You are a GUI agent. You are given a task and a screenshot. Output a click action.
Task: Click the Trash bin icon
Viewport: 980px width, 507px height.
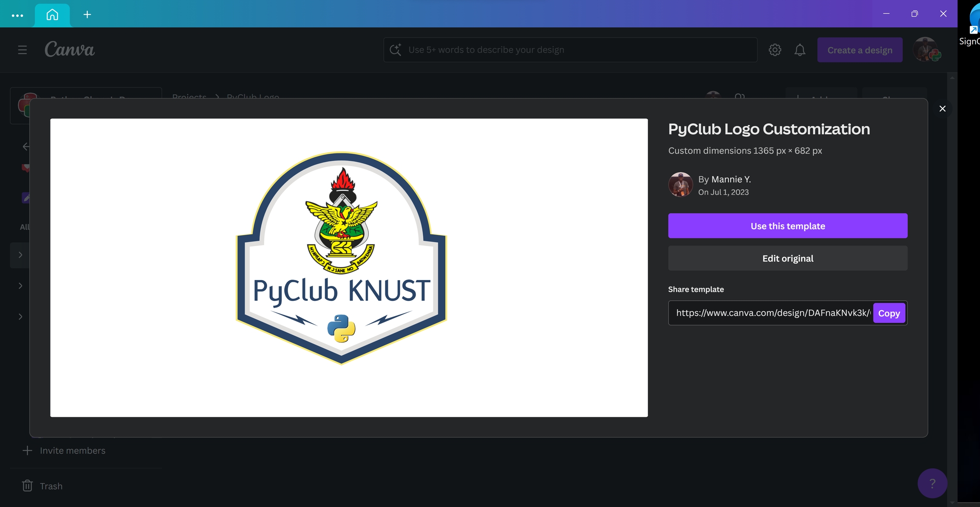(x=27, y=486)
